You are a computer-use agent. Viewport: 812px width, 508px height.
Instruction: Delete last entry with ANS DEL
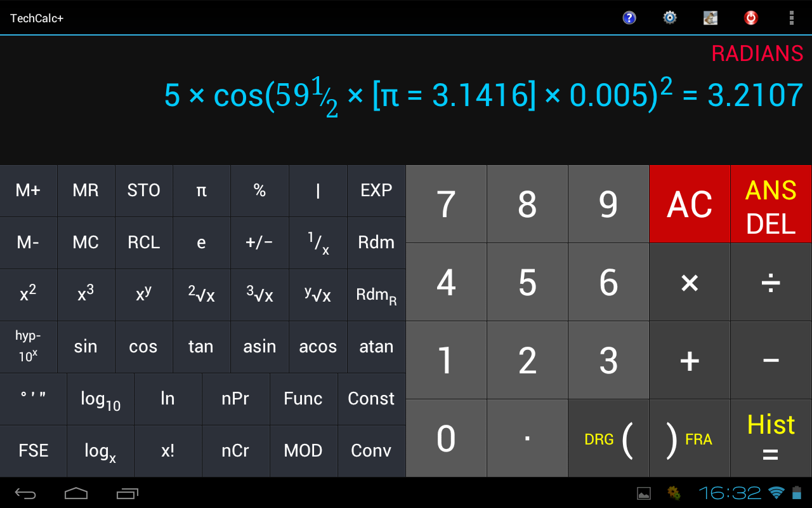(x=770, y=204)
